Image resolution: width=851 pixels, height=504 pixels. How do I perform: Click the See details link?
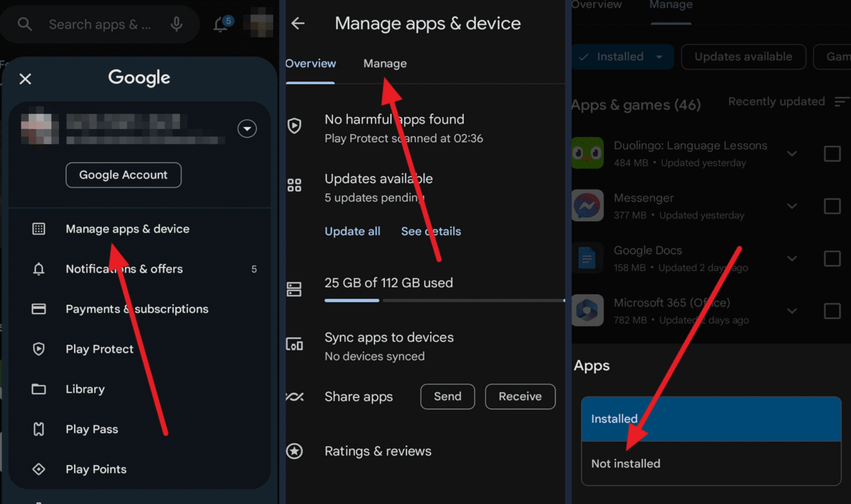pyautogui.click(x=431, y=231)
